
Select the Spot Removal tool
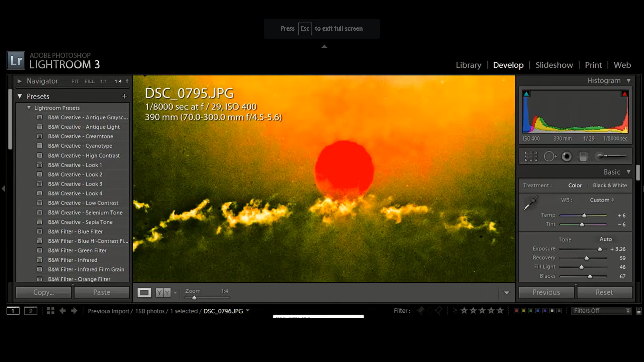pos(549,156)
